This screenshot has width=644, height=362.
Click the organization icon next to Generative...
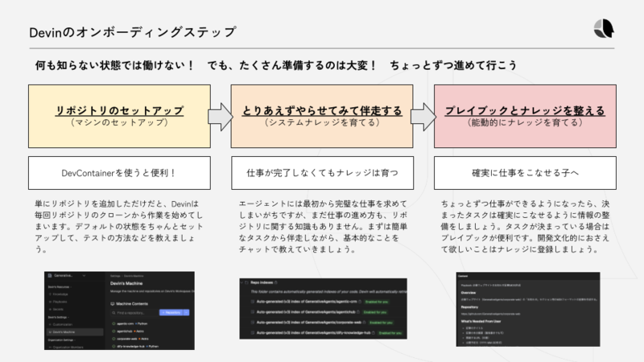[x=50, y=275]
